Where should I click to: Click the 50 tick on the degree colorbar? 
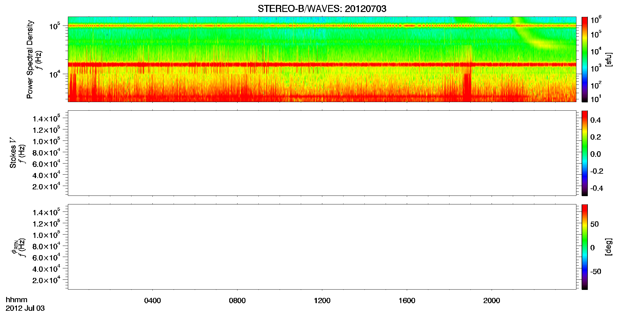pyautogui.click(x=595, y=224)
